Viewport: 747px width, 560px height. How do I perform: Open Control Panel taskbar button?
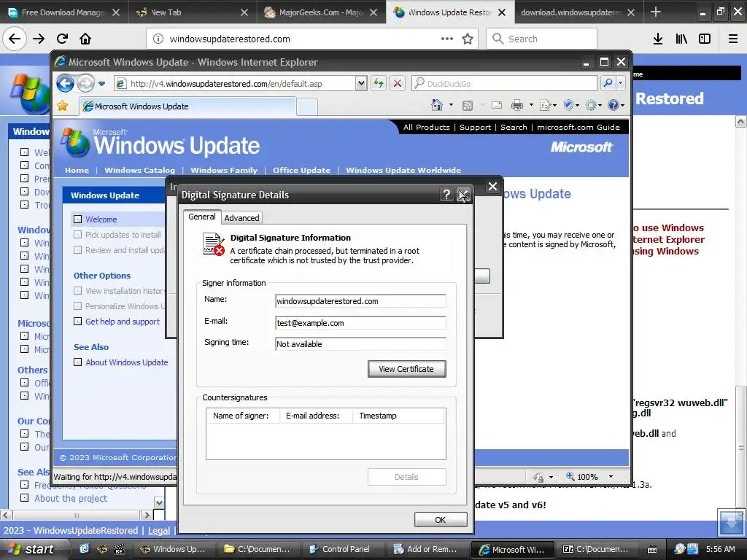[342, 549]
